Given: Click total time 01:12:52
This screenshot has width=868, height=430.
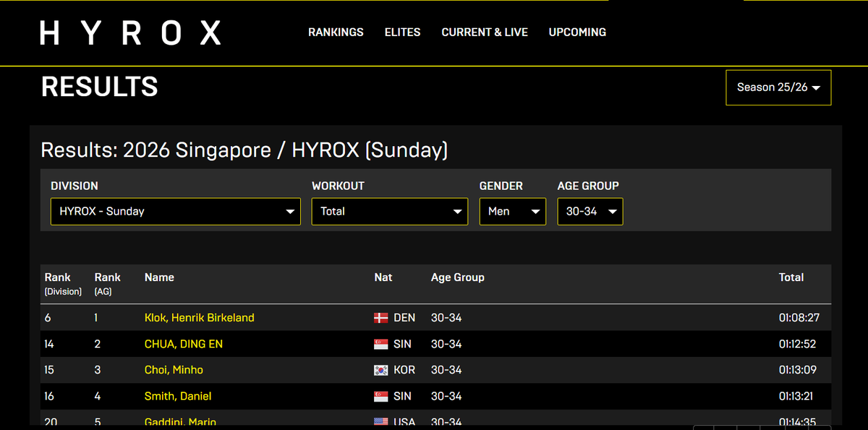Looking at the screenshot, I should pos(799,344).
